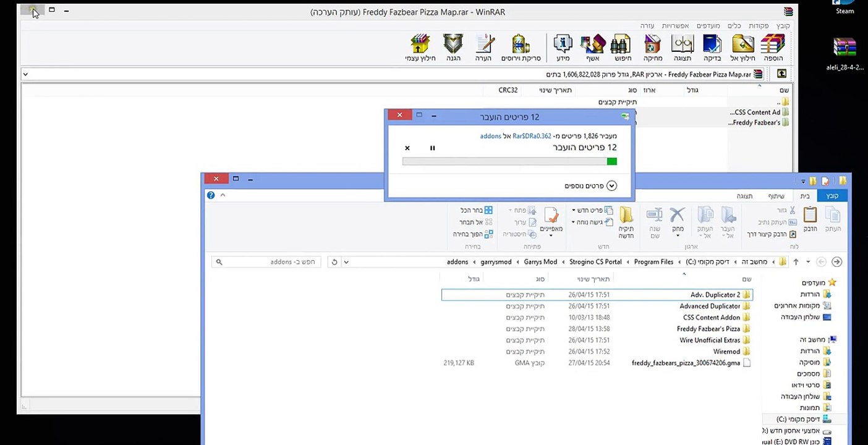Image resolution: width=868 pixels, height=445 pixels.
Task: Switch to the בית (Home) ribbon tab in Explorer
Action: 805,196
